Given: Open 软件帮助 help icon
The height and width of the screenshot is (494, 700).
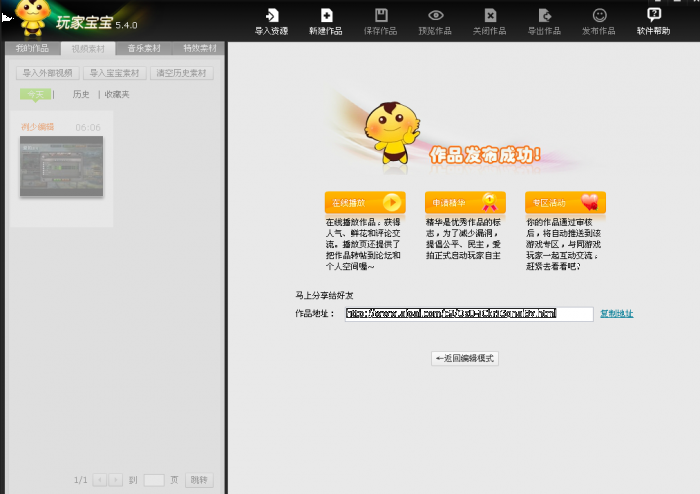Looking at the screenshot, I should 654,15.
